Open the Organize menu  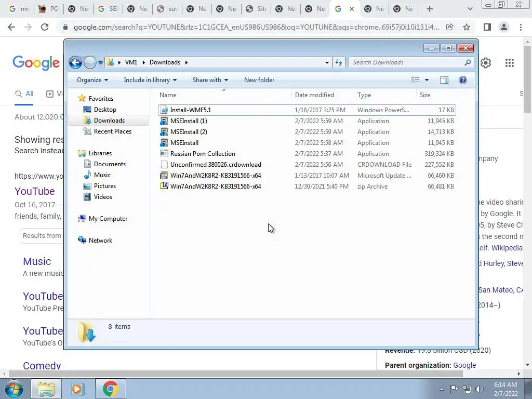tap(92, 80)
